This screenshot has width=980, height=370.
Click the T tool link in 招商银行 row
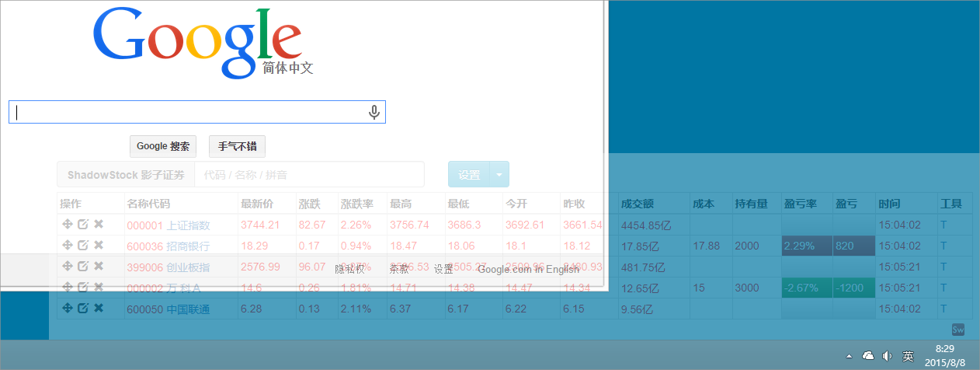point(944,246)
